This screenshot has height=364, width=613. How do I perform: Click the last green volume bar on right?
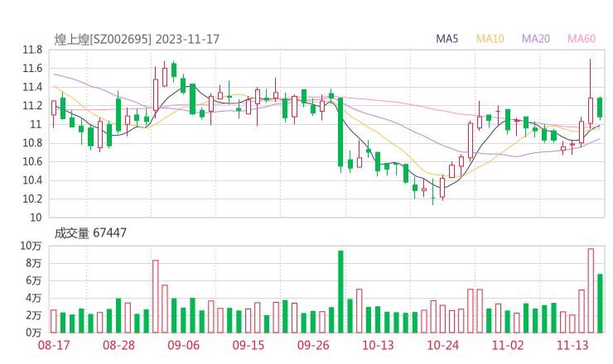(600, 303)
